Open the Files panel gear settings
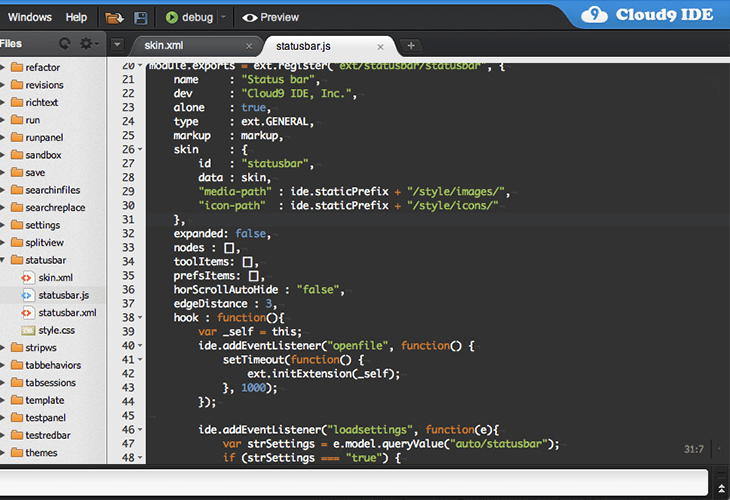Screen dimensions: 730x500 click(x=88, y=44)
